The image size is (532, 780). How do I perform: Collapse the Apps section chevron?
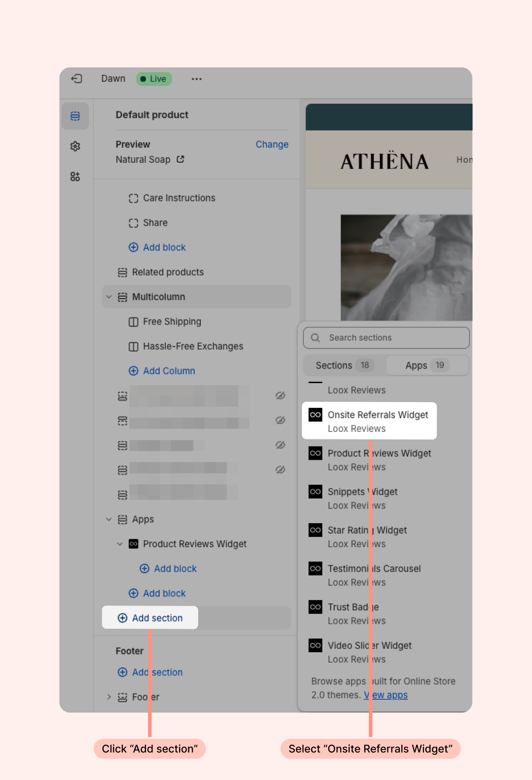point(109,519)
